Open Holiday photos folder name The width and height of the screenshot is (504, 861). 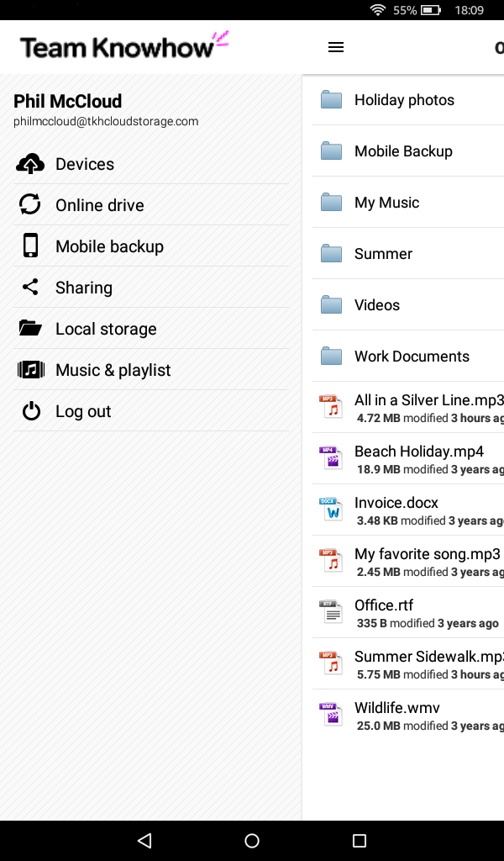click(404, 100)
